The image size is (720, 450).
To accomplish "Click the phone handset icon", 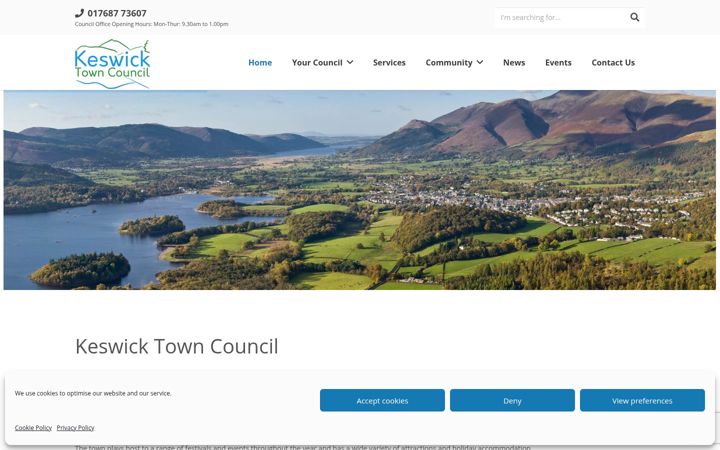I will pos(79,13).
